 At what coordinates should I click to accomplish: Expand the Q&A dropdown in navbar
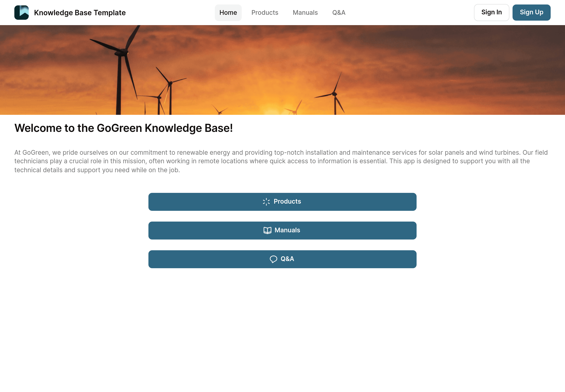point(339,13)
